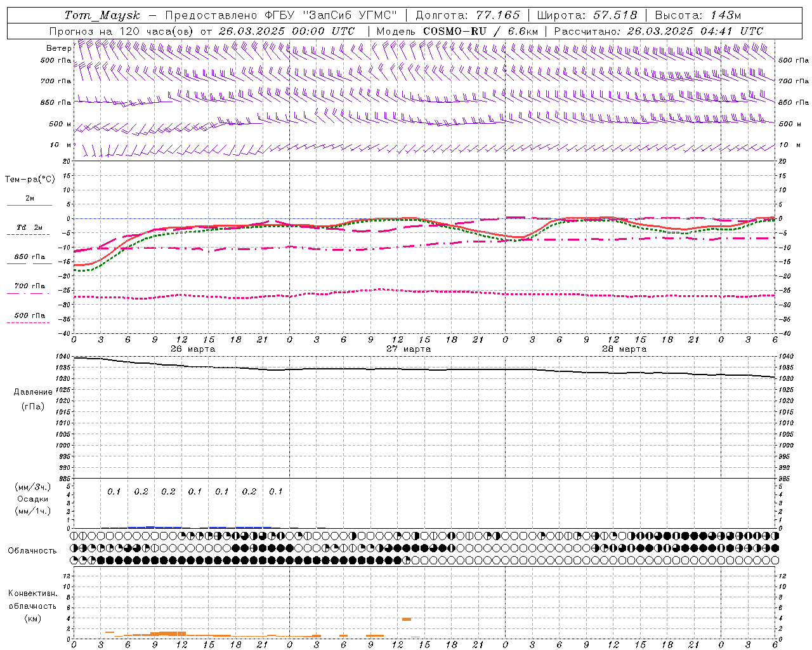This screenshot has height=650, width=812.
Task: Click the (гПа) pressure unit label
Action: 33,407
